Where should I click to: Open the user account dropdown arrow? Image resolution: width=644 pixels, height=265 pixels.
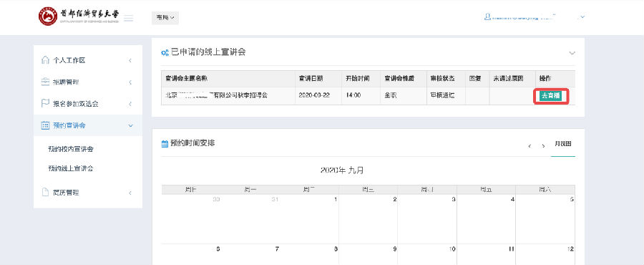click(582, 17)
